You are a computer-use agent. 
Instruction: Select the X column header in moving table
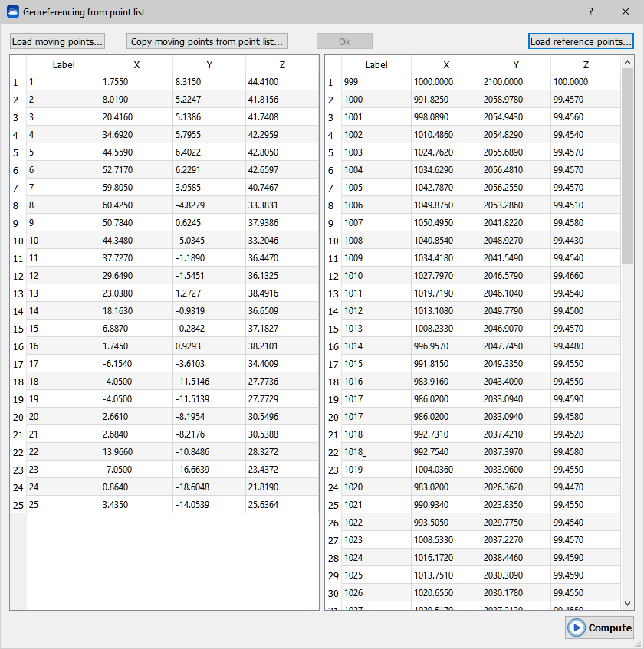[x=136, y=65]
